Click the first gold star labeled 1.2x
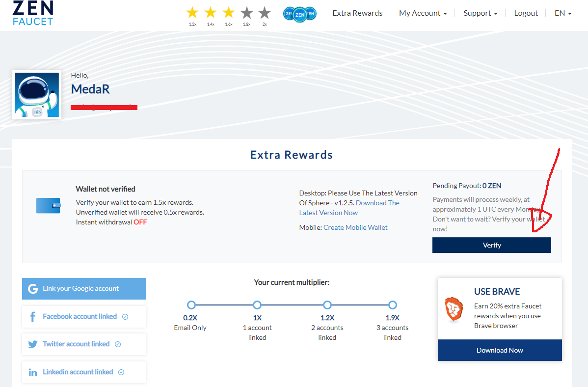Viewport: 588px width, 387px height. [x=192, y=13]
